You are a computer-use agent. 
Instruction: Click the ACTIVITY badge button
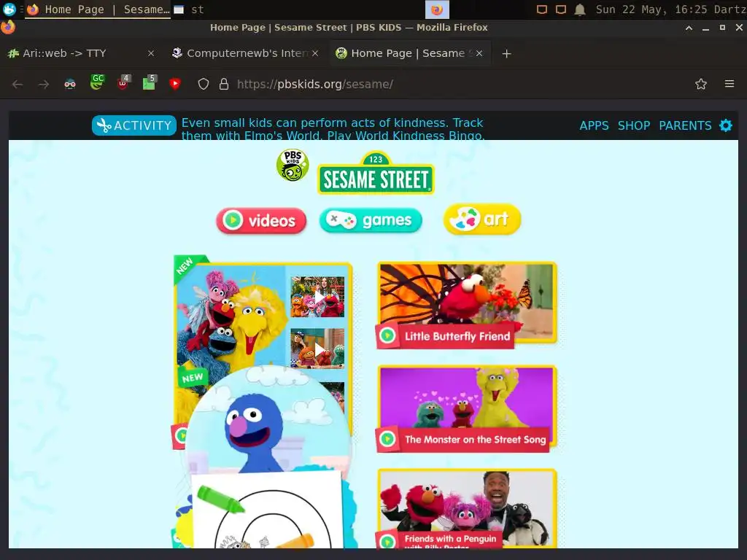point(134,125)
